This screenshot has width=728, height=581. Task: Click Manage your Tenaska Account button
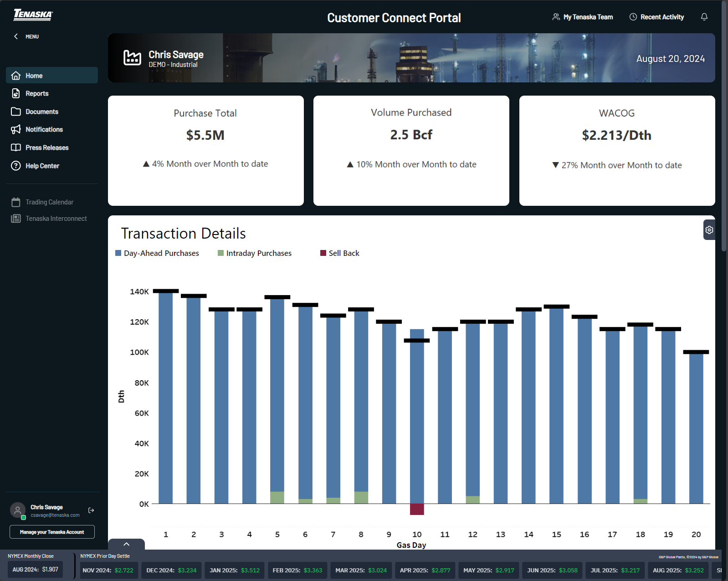point(52,532)
